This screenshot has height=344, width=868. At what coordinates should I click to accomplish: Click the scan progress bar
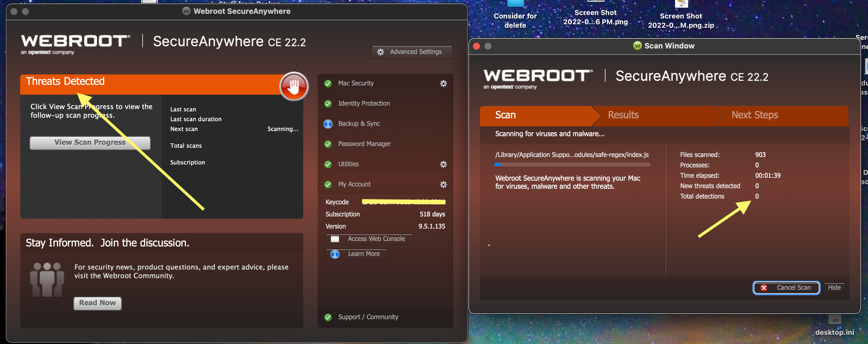click(x=572, y=165)
